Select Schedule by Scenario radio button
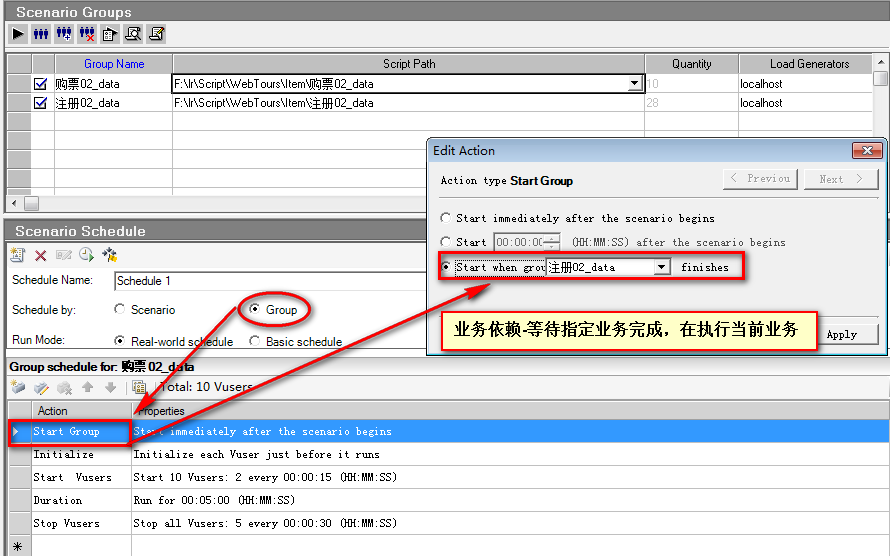 [x=119, y=309]
